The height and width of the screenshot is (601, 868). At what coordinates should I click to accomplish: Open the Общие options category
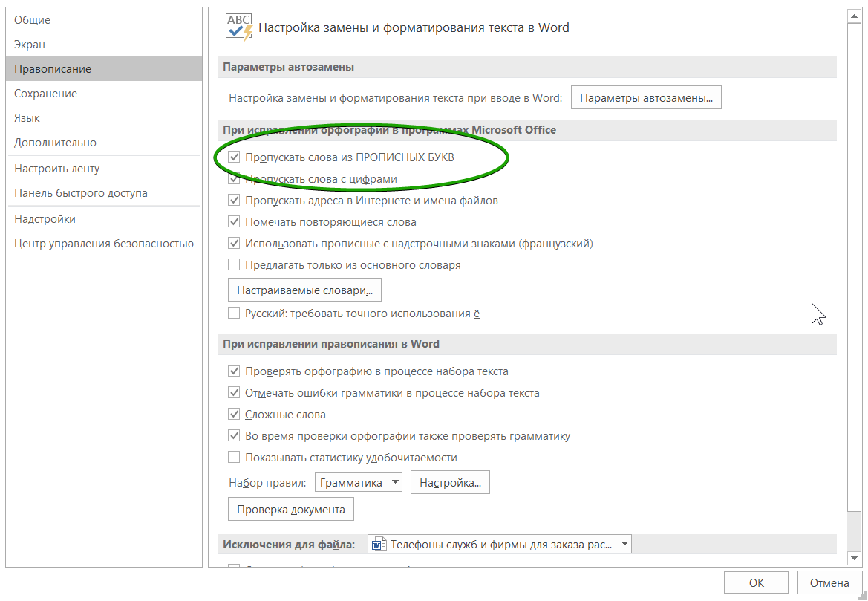click(103, 20)
